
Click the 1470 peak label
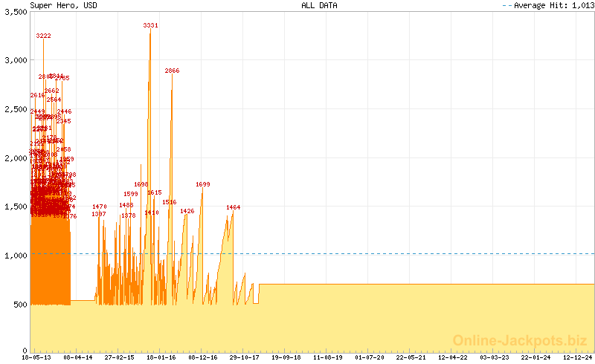coord(100,207)
